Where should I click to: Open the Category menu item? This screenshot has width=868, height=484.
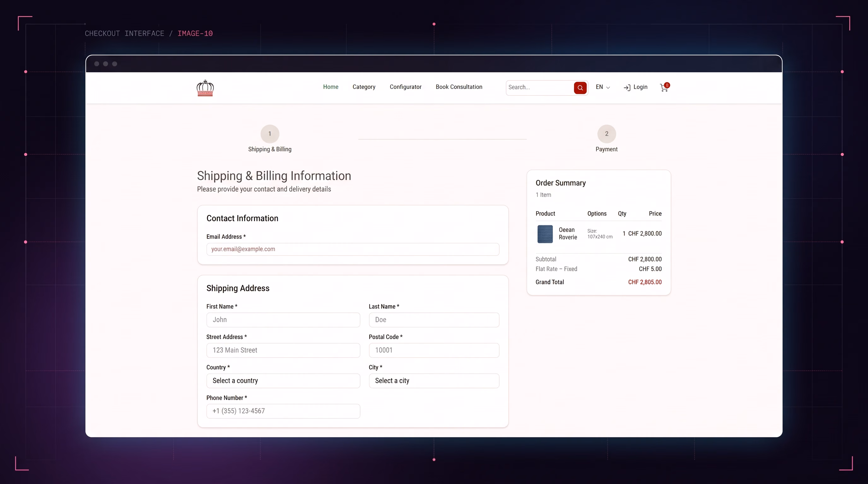(364, 87)
